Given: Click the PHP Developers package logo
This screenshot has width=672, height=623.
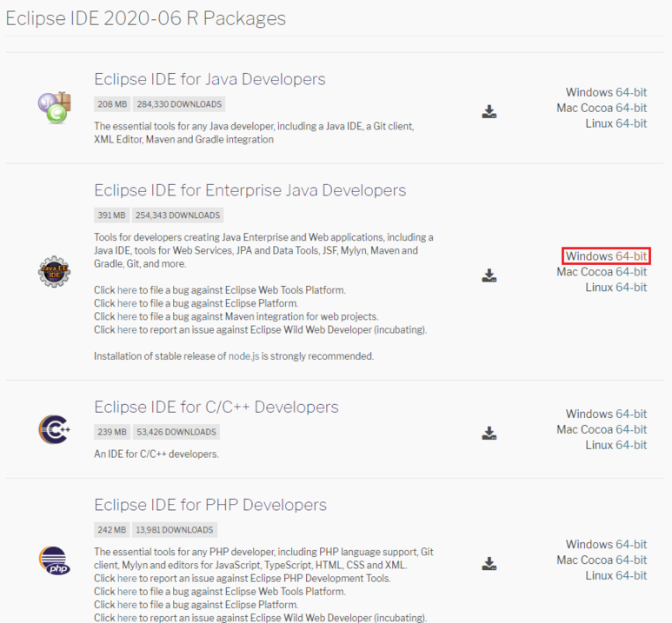Looking at the screenshot, I should pyautogui.click(x=55, y=560).
